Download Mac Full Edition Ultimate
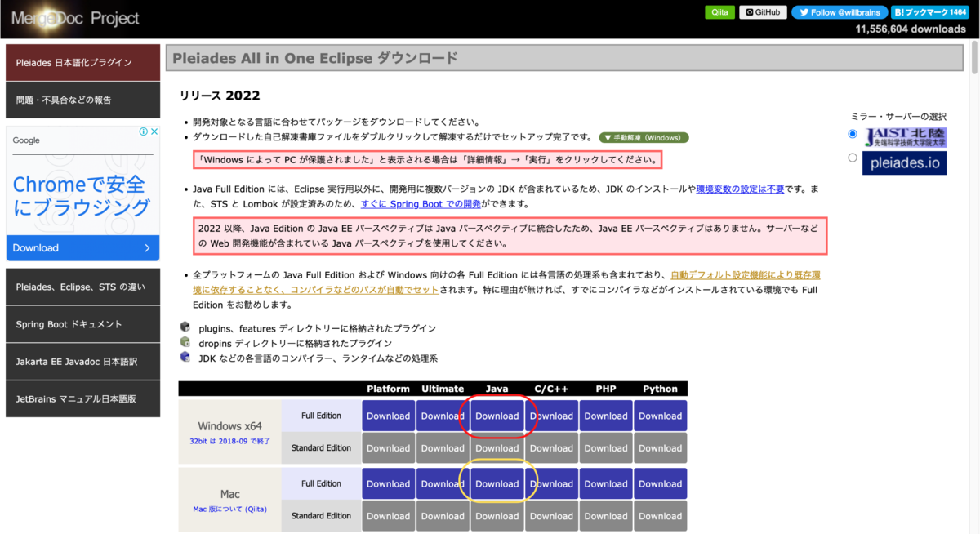 pyautogui.click(x=443, y=483)
